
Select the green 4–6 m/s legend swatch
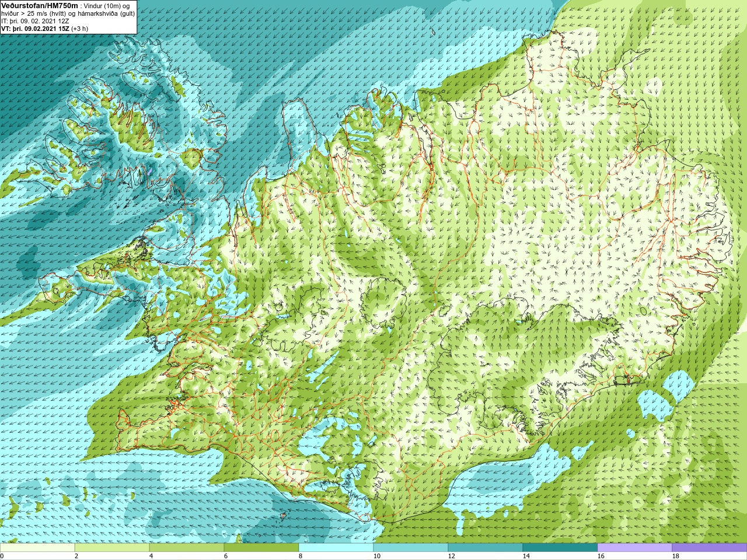coord(187,548)
